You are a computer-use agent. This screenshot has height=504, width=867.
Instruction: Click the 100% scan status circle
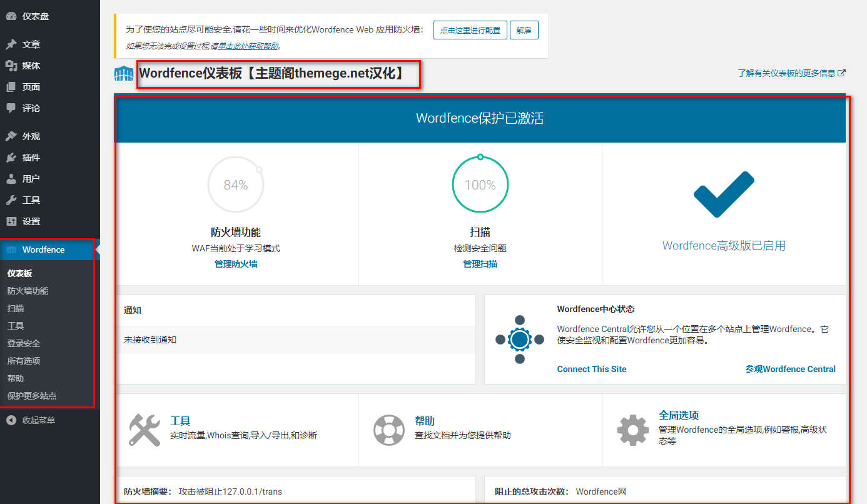point(480,184)
